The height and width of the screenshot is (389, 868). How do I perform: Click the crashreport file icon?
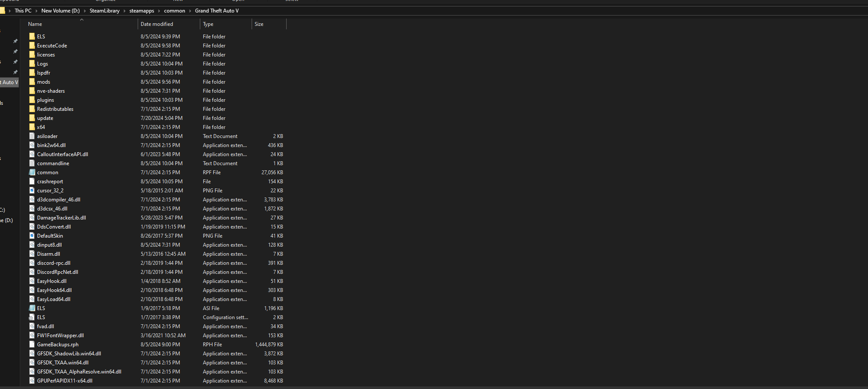tap(32, 181)
